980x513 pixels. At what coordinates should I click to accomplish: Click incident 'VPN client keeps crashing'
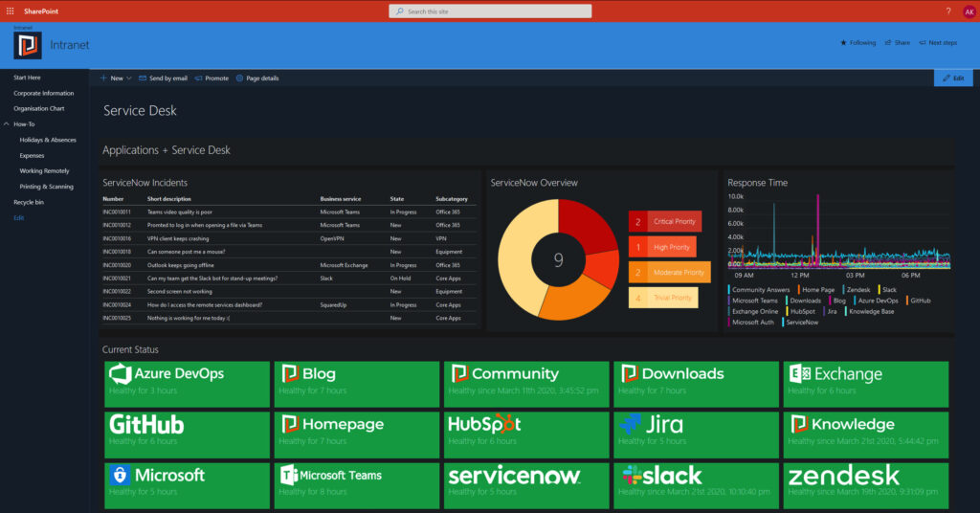[178, 238]
